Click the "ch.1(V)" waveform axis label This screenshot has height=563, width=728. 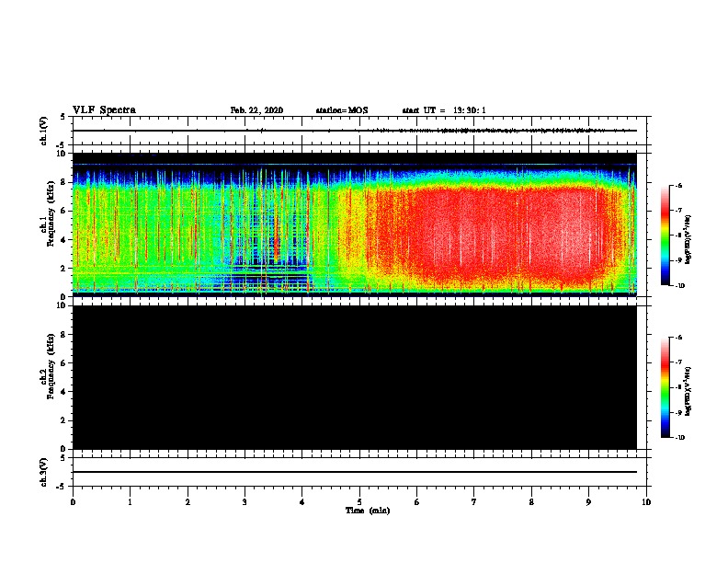(x=44, y=131)
